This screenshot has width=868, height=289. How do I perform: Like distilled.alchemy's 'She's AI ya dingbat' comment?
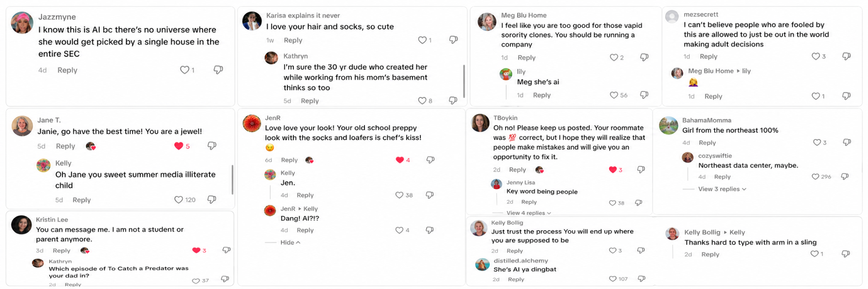click(x=613, y=279)
